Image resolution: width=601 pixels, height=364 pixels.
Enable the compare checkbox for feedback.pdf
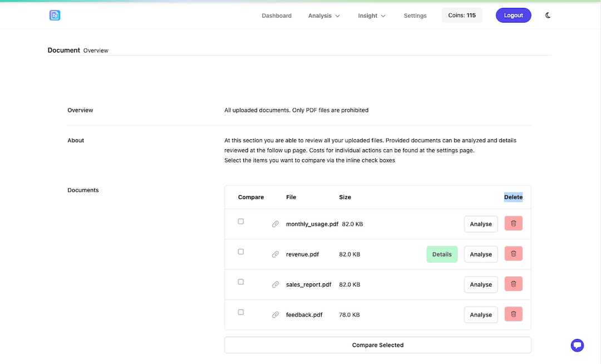point(240,312)
